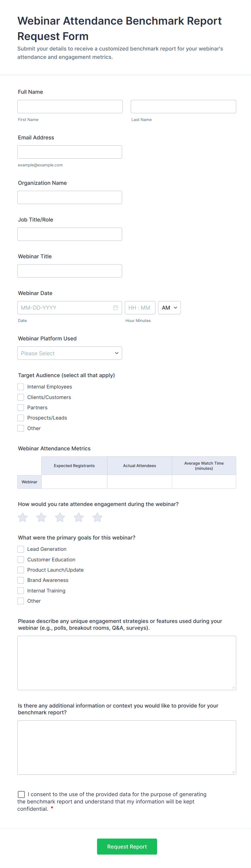Give a four star engagement rating
The height and width of the screenshot is (868, 251).
tap(79, 517)
